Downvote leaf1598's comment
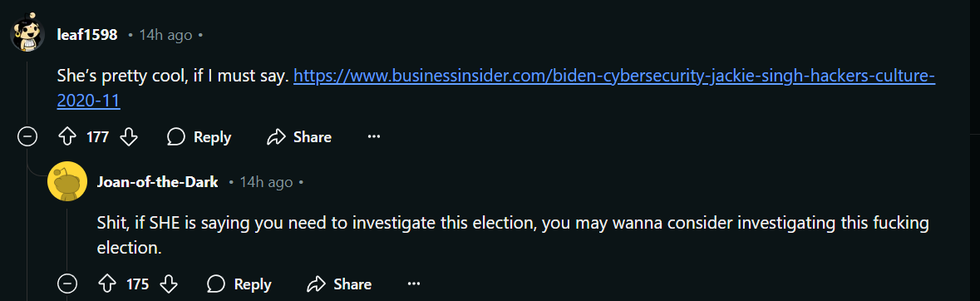This screenshot has height=301, width=980. 129,137
